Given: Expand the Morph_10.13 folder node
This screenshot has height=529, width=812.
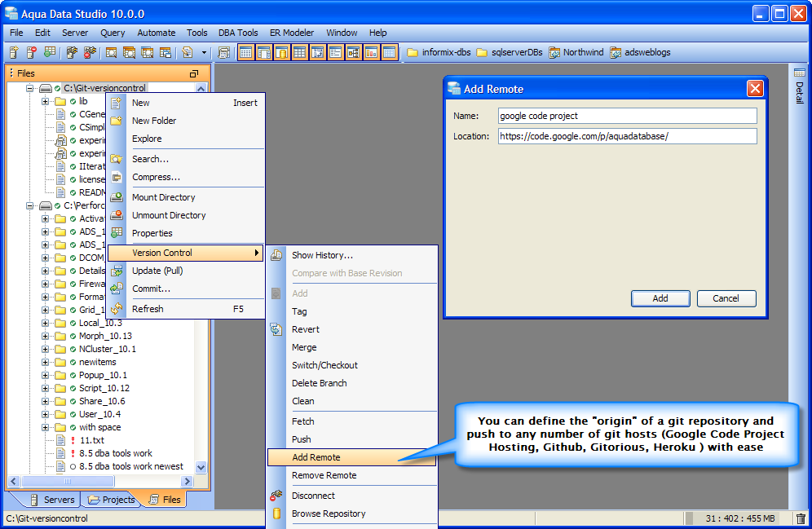Looking at the screenshot, I should (x=46, y=336).
